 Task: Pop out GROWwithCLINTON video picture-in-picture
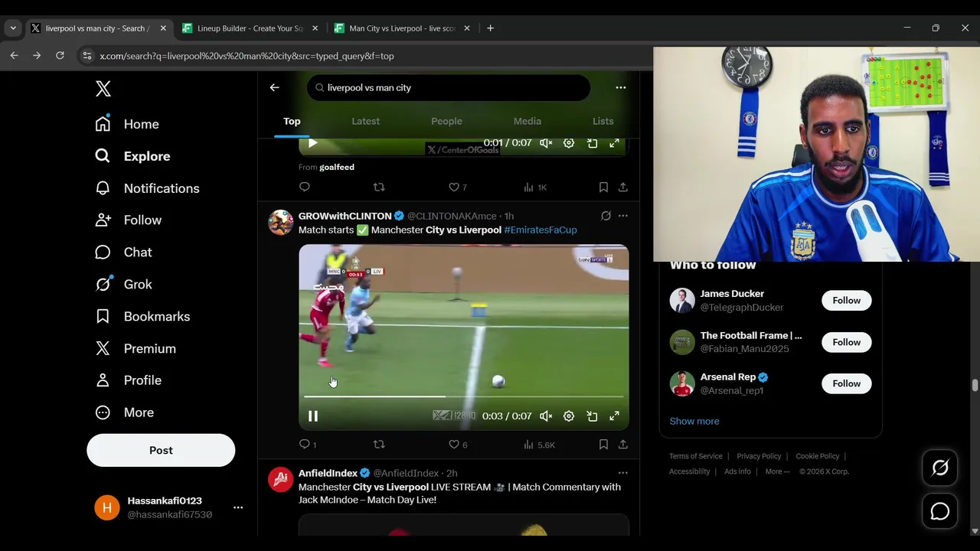pos(592,416)
